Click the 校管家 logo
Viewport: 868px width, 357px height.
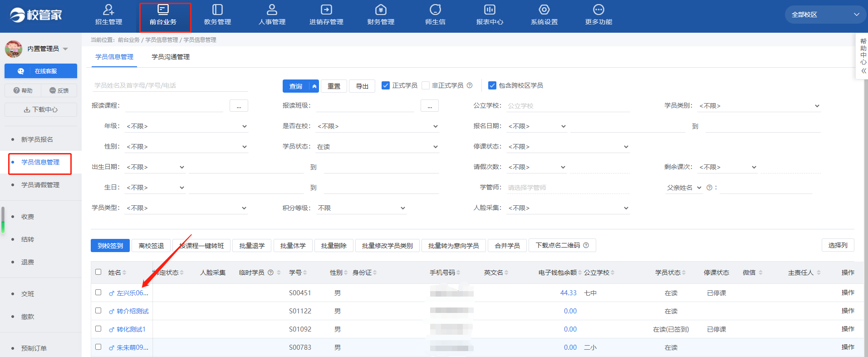point(36,15)
